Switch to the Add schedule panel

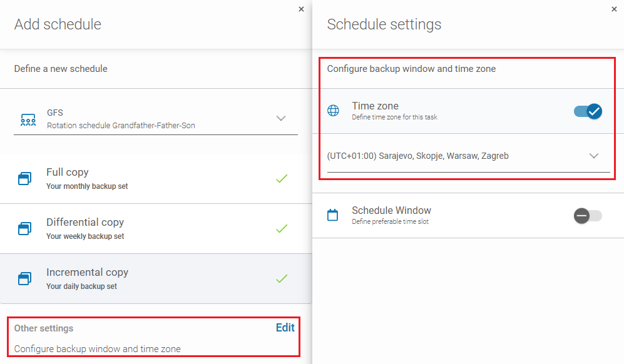tap(58, 24)
